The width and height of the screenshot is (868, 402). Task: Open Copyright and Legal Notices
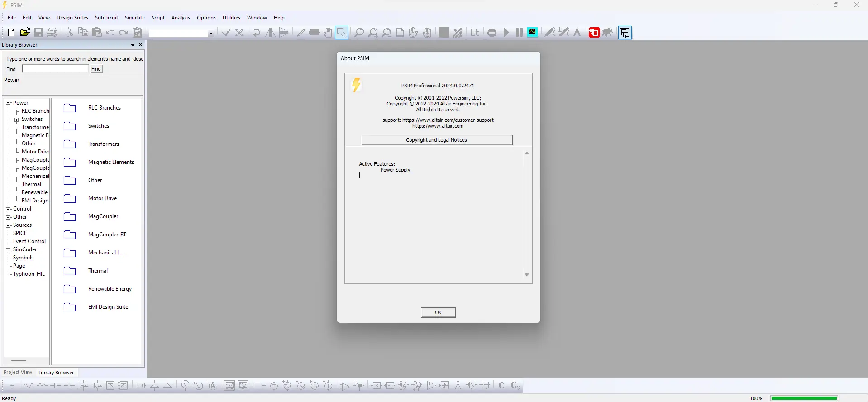[437, 140]
